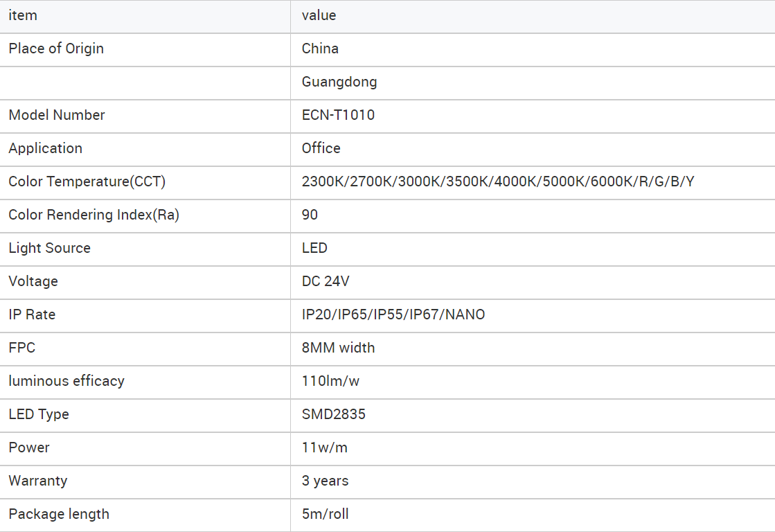Screen dimensions: 775x532
Task: Click the 11w/m power value
Action: click(325, 447)
